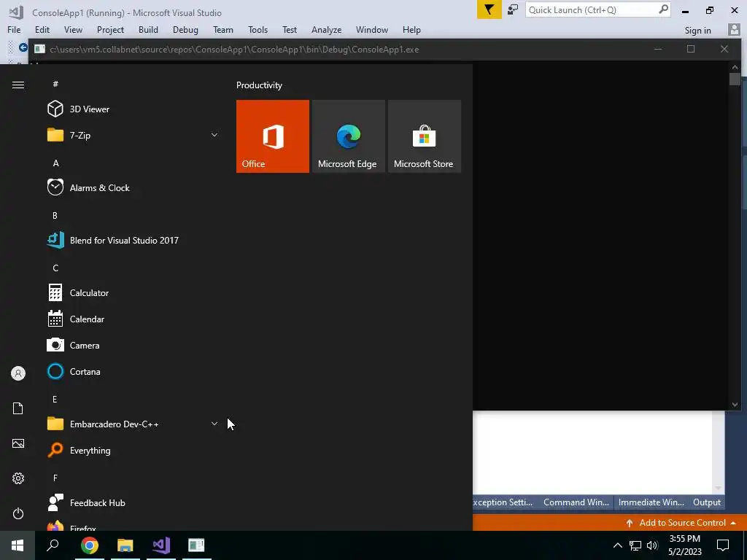The height and width of the screenshot is (560, 747).
Task: Open the Team menu
Action: 223,29
